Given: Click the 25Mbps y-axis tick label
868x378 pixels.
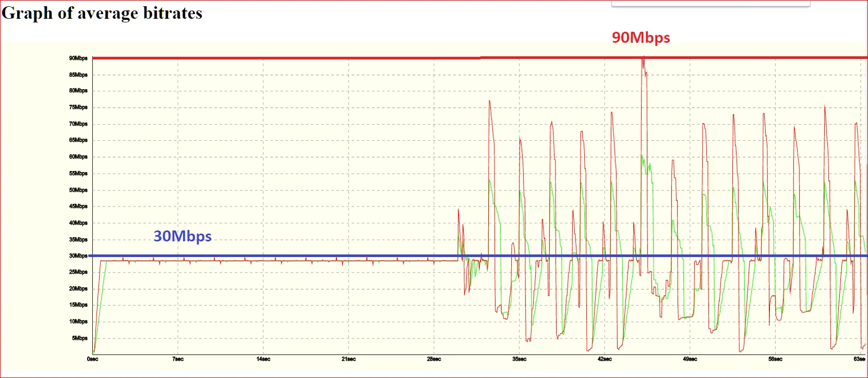Looking at the screenshot, I should [78, 272].
